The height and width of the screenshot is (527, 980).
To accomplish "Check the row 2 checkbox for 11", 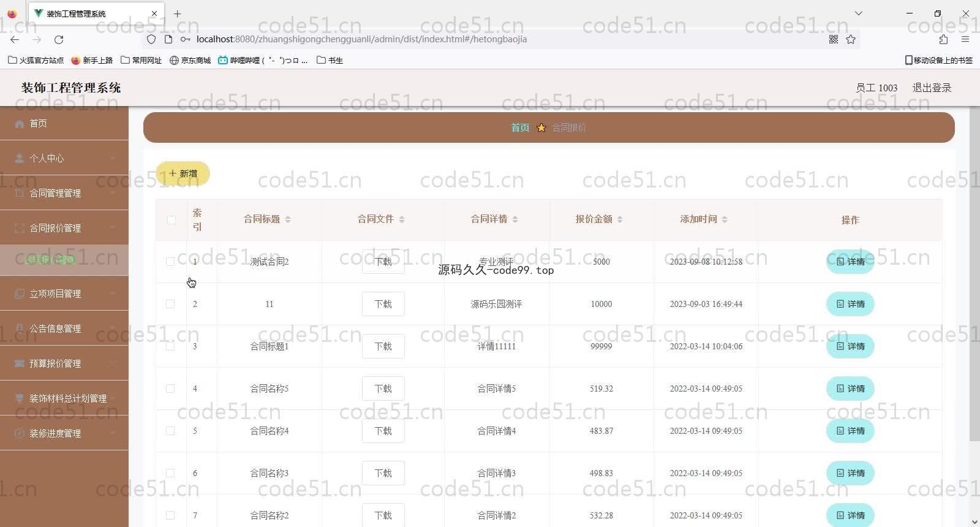I will [170, 304].
